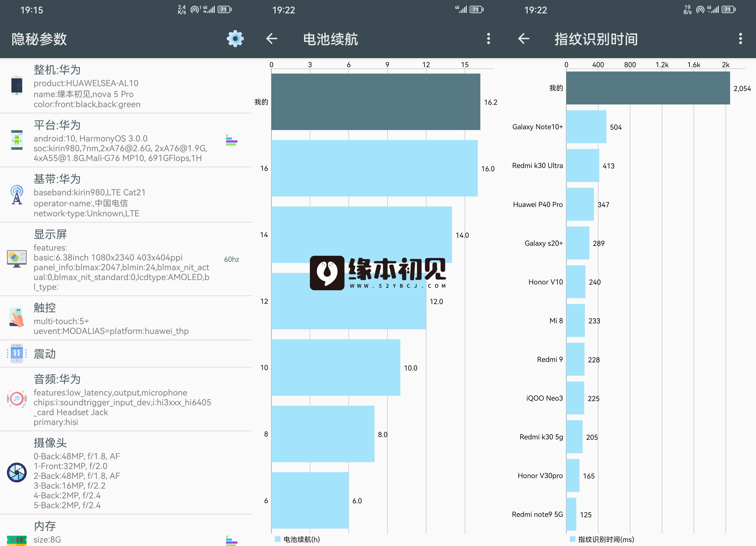The width and height of the screenshot is (756, 546).
Task: Tap signal strength icon in middle status bar
Action: [461, 10]
